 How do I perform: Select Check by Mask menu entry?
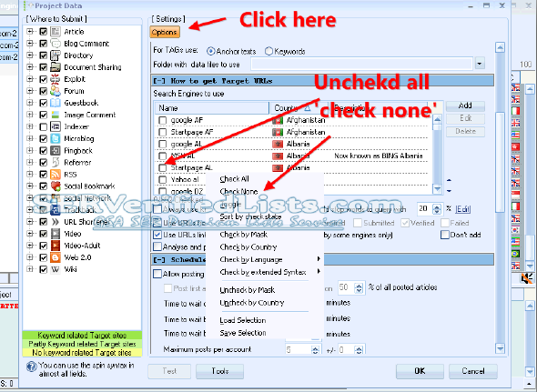[244, 235]
